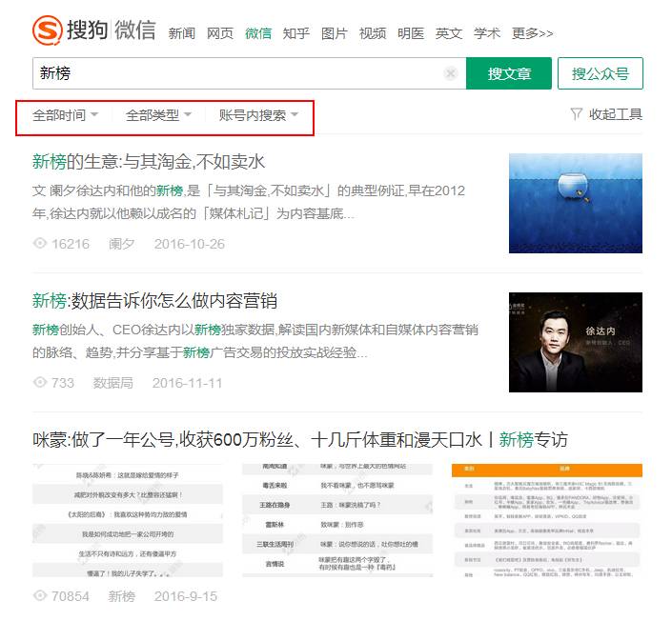The width and height of the screenshot is (672, 621).
Task: Click the fishbowl article thumbnail
Action: click(x=575, y=204)
